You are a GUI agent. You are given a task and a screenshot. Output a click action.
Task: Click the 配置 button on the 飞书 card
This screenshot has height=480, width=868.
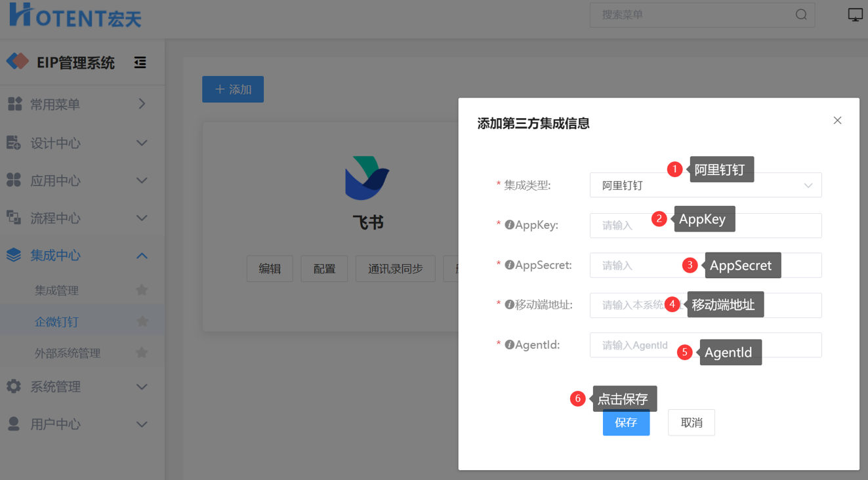tap(324, 269)
